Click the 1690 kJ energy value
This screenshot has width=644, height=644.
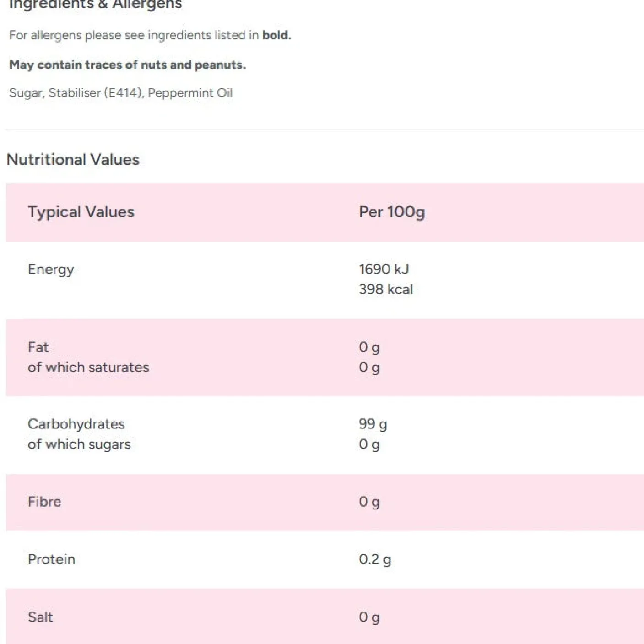[384, 269]
